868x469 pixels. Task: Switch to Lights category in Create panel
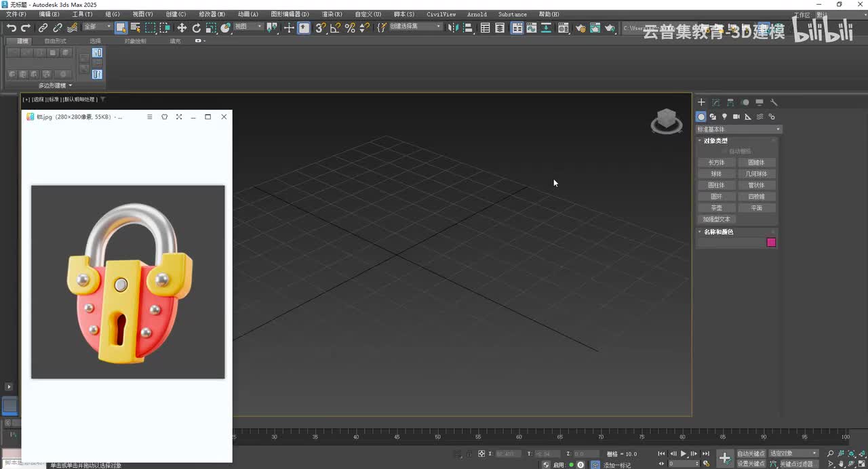pyautogui.click(x=724, y=117)
